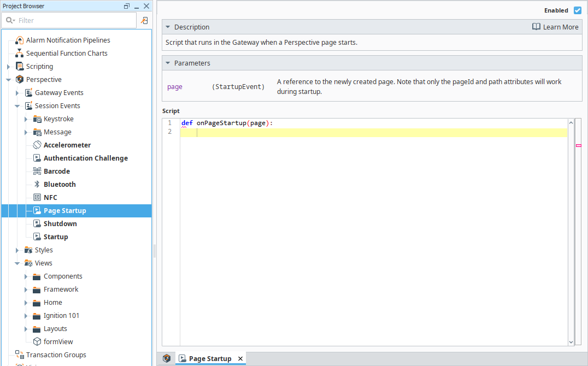588x366 pixels.
Task: Click the search magnifier dropdown in Filter
Action: (10, 20)
